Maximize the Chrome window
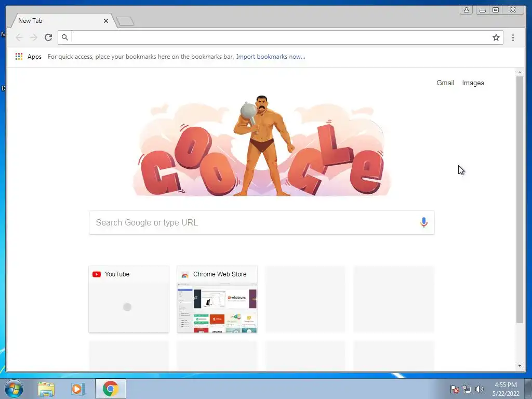This screenshot has width=532, height=399. (496, 10)
